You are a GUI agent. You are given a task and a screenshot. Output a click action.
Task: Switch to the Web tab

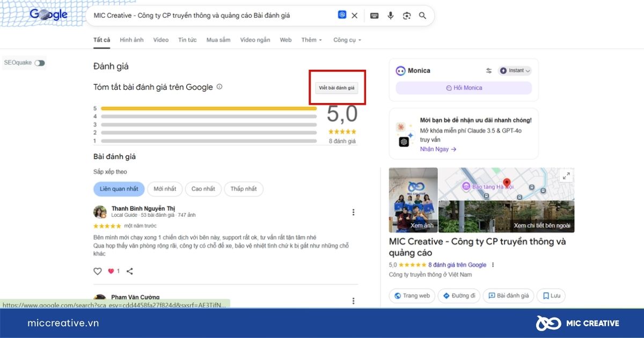286,40
